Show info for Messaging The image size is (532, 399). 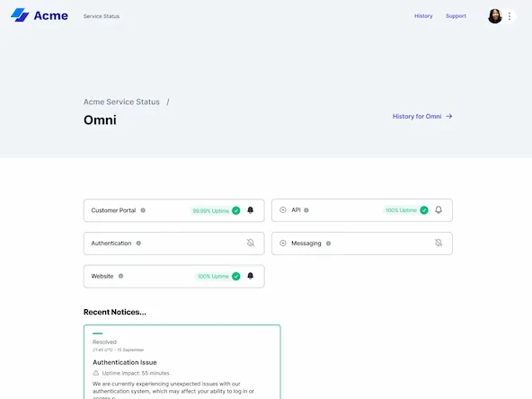click(328, 244)
